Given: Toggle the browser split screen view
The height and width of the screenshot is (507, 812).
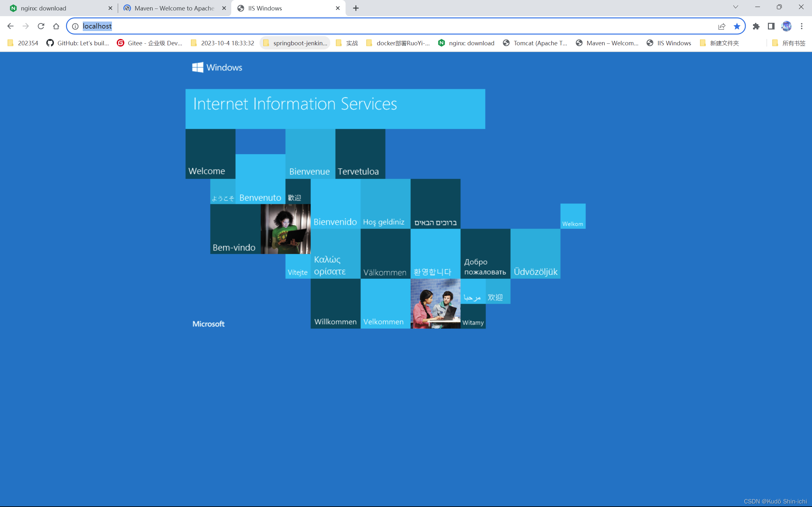Looking at the screenshot, I should pyautogui.click(x=771, y=26).
